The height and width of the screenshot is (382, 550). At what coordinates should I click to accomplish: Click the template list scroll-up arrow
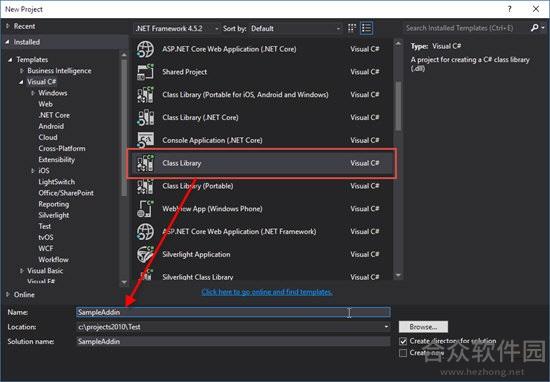coord(398,43)
